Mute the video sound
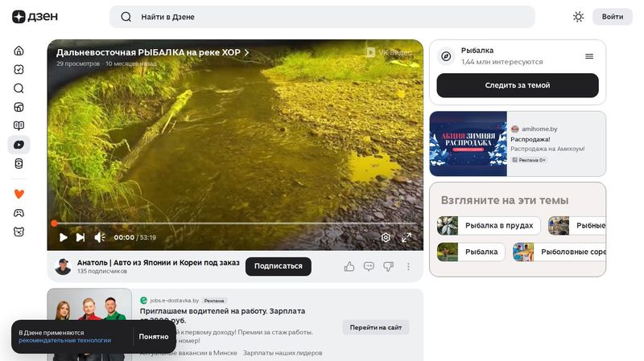Screen dimensions: 644x361 [x=100, y=237]
